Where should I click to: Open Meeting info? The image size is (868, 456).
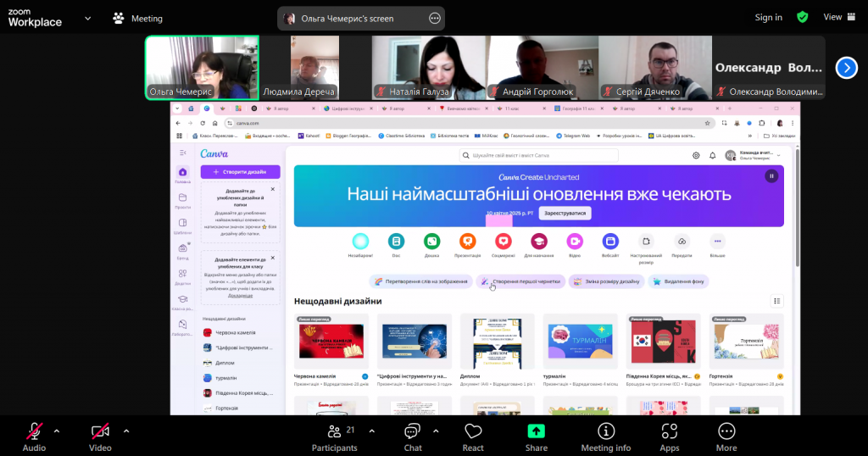click(605, 437)
